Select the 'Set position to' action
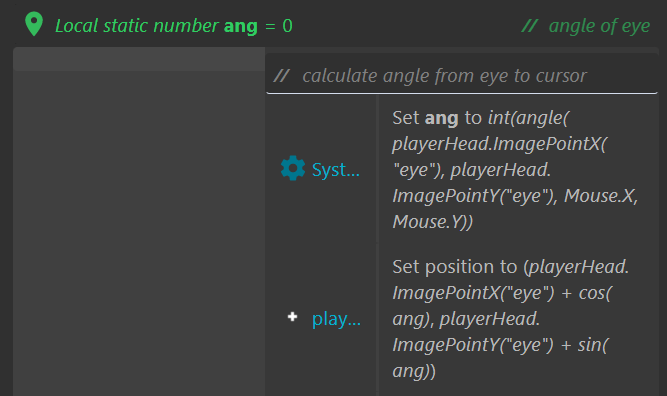Screen dimensions: 667x396 [510, 319]
